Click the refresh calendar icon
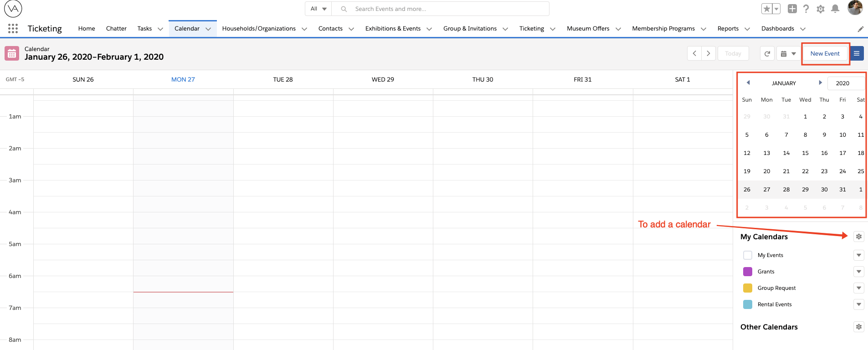Screen dimensions: 868x350 click(x=767, y=54)
